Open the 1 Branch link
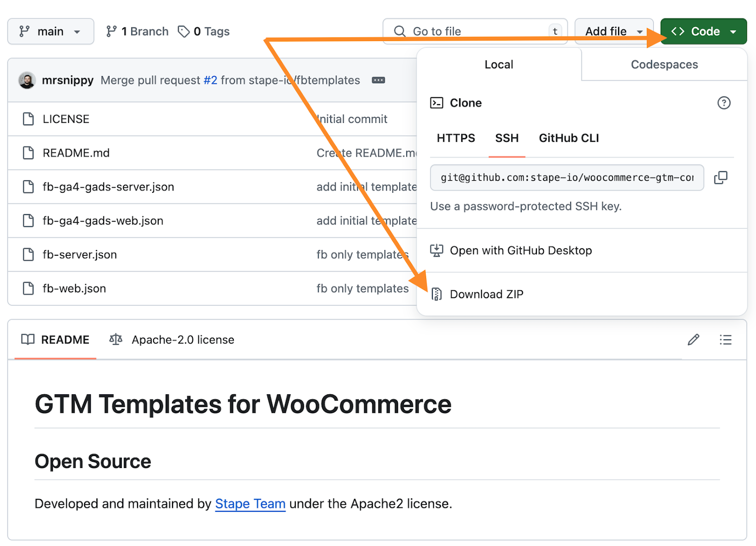This screenshot has width=756, height=546. click(137, 31)
